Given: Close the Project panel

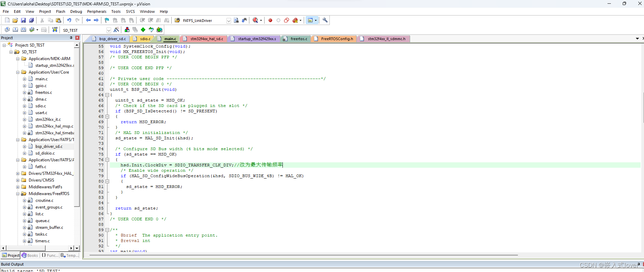Looking at the screenshot, I should tap(77, 38).
